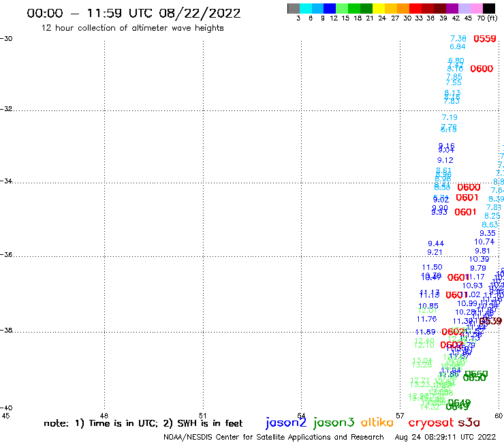This screenshot has width=504, height=443.
Task: Click the dark red '0539' time label
Action: point(490,321)
